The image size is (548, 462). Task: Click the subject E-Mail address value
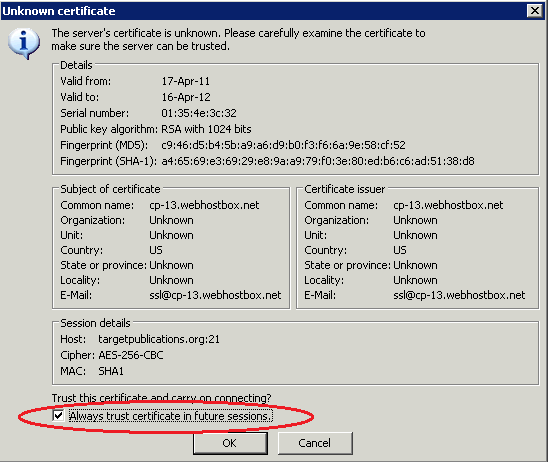pos(215,295)
